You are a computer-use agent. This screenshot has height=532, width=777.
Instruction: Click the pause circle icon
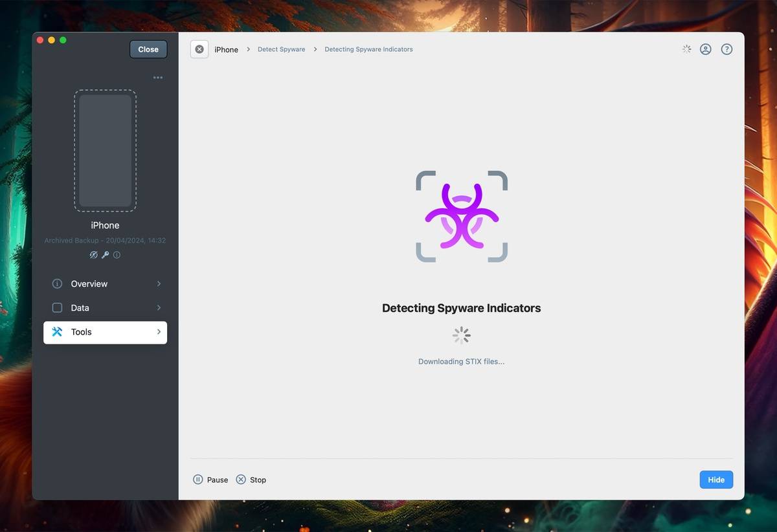point(198,480)
